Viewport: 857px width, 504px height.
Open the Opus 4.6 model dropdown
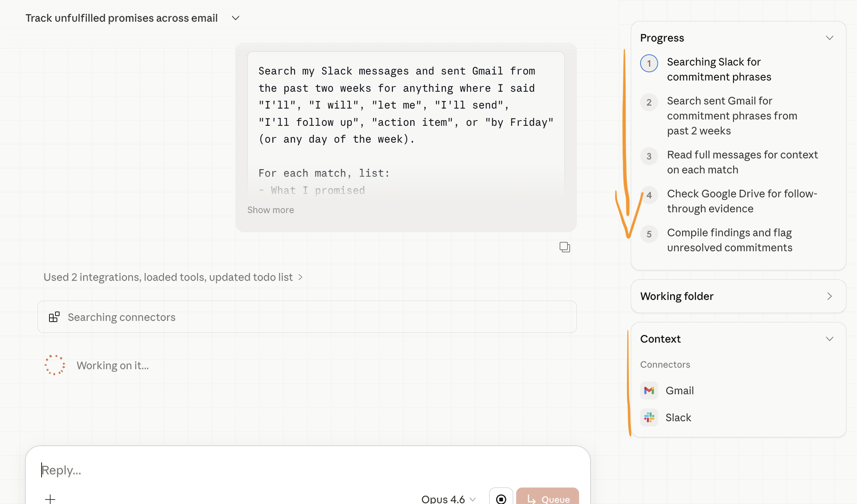click(x=448, y=499)
